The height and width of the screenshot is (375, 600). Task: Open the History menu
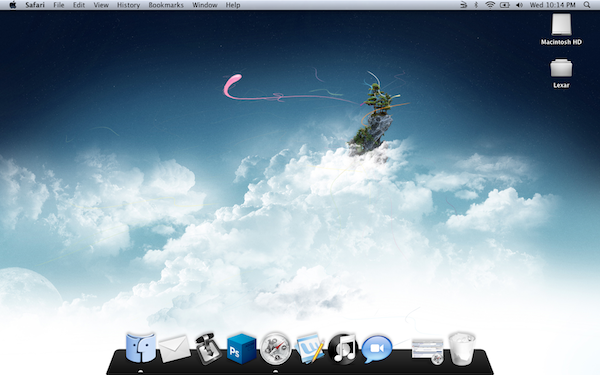pos(128,5)
